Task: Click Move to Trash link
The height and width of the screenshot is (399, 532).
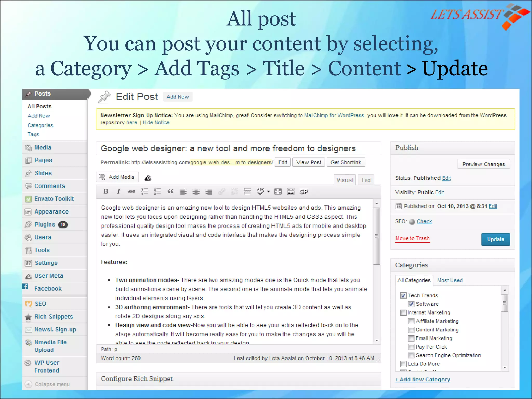Action: pyautogui.click(x=413, y=238)
